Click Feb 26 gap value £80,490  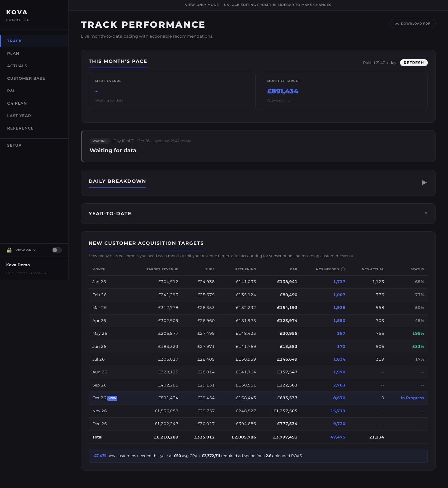click(289, 295)
